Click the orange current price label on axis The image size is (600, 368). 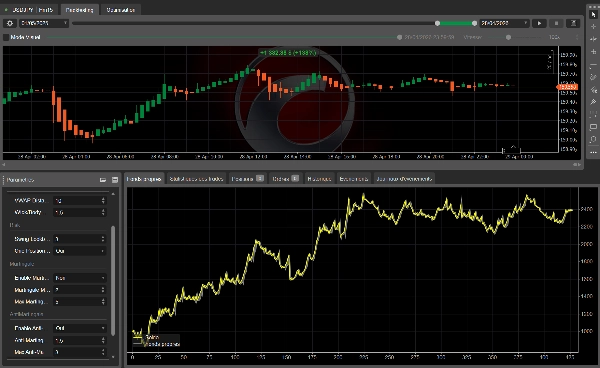coord(567,87)
